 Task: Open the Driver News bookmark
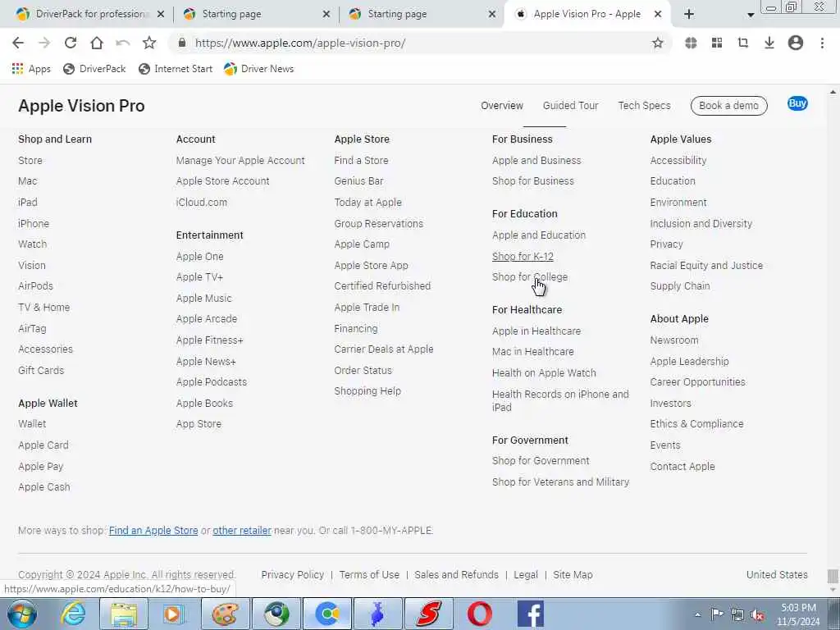coord(258,69)
